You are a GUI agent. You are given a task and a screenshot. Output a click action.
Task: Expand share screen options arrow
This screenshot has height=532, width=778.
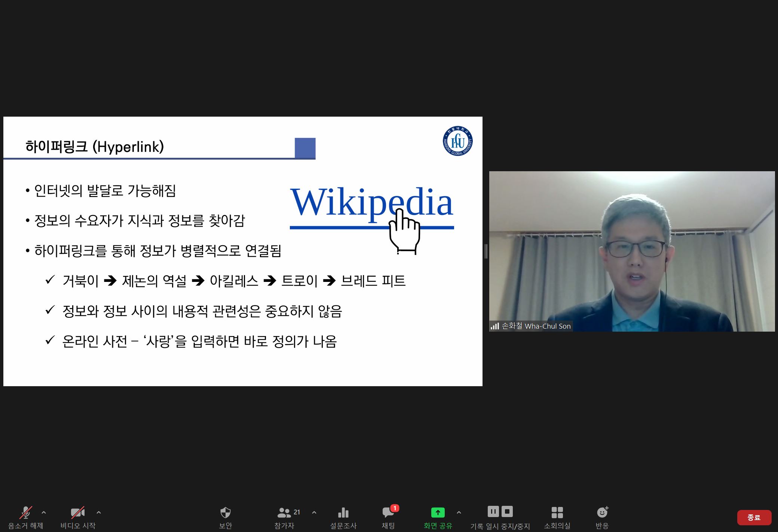pyautogui.click(x=459, y=513)
